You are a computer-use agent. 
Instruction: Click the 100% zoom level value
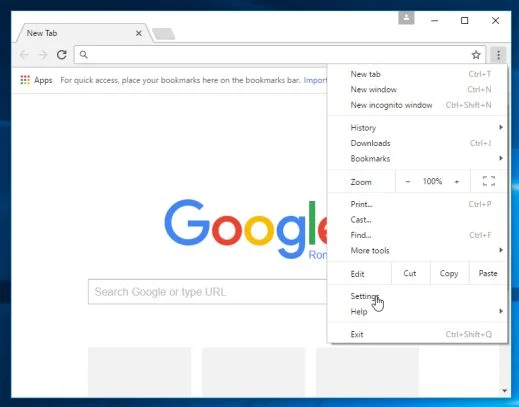(x=432, y=181)
